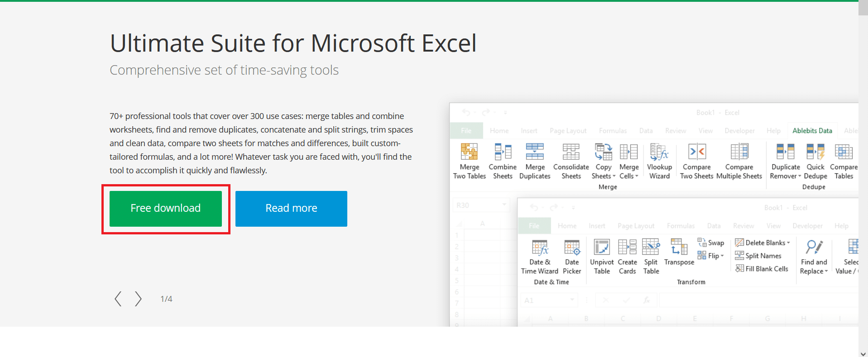Open the Review tab in front Excel window

743,226
